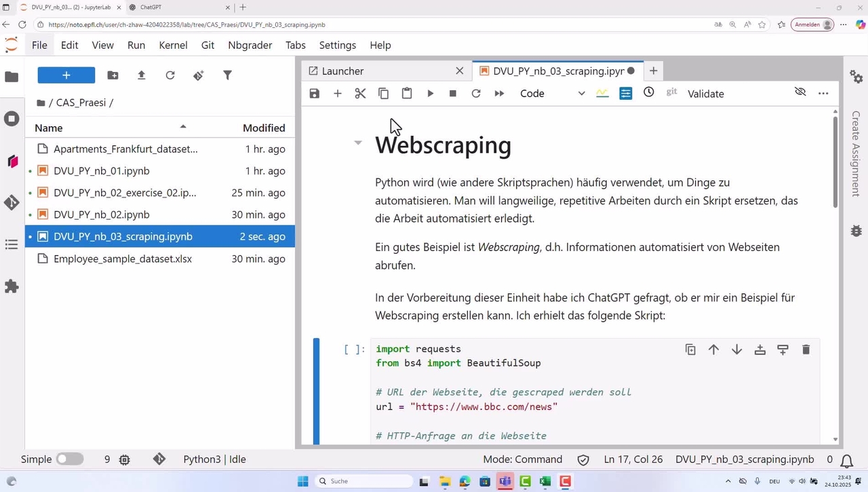Cut the selected cell with scissors icon
868x492 pixels.
[x=360, y=94]
